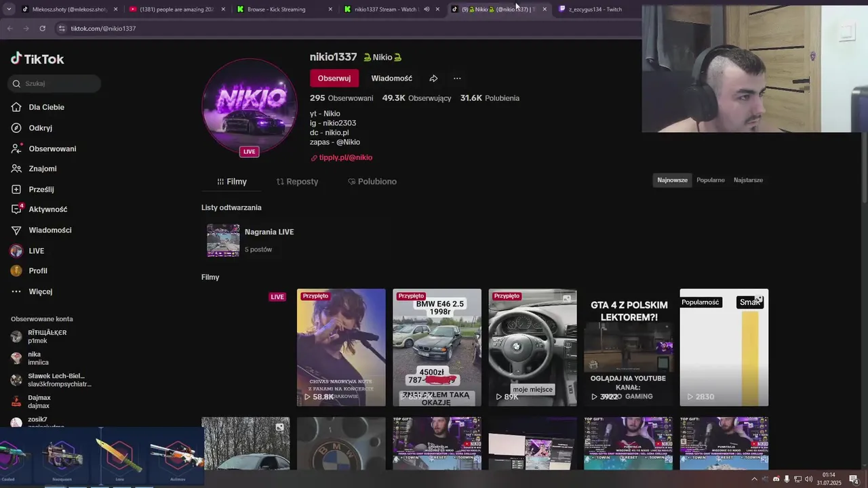Viewport: 868px width, 488px height.
Task: Open followed account RÎTIЩÅŁĶER
Action: tap(47, 337)
